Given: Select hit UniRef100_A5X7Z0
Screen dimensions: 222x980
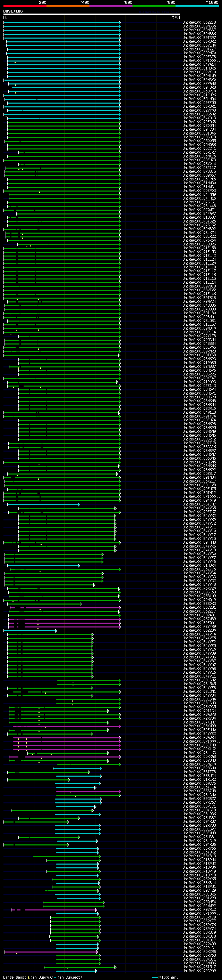Looking at the screenshot, I should coord(199,588).
